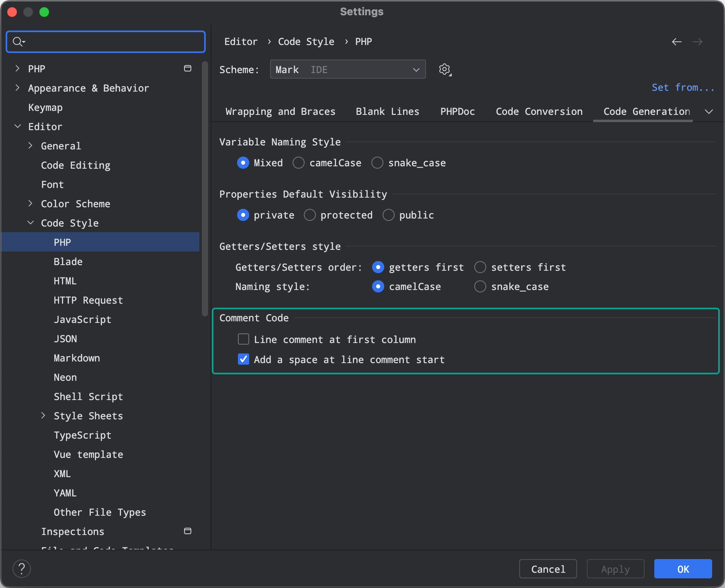
Task: Enable Line comment at first column
Action: click(x=244, y=339)
